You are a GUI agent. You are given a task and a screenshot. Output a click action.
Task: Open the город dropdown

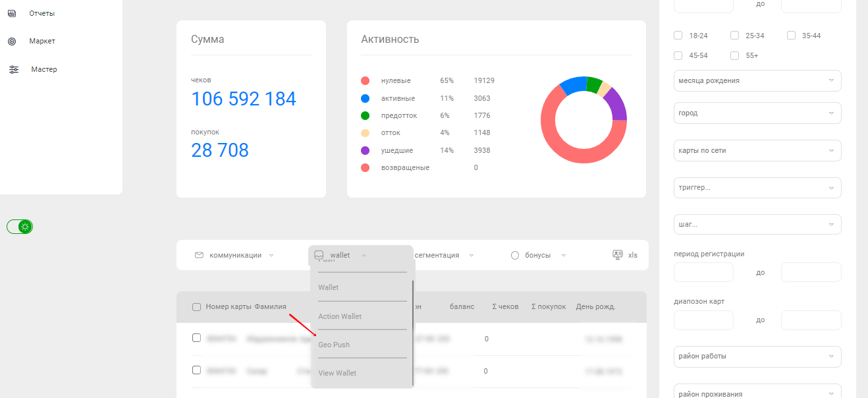pos(758,113)
